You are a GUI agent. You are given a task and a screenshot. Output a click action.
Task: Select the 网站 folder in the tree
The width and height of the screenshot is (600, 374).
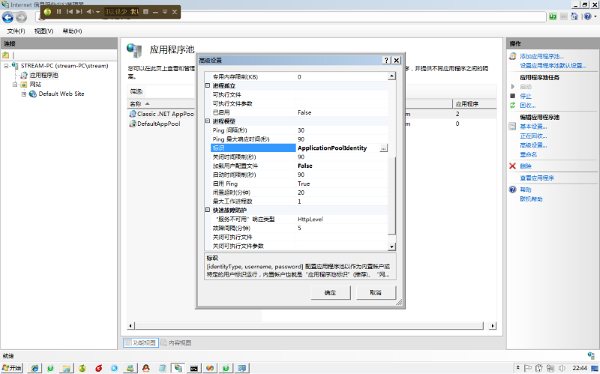click(x=35, y=84)
